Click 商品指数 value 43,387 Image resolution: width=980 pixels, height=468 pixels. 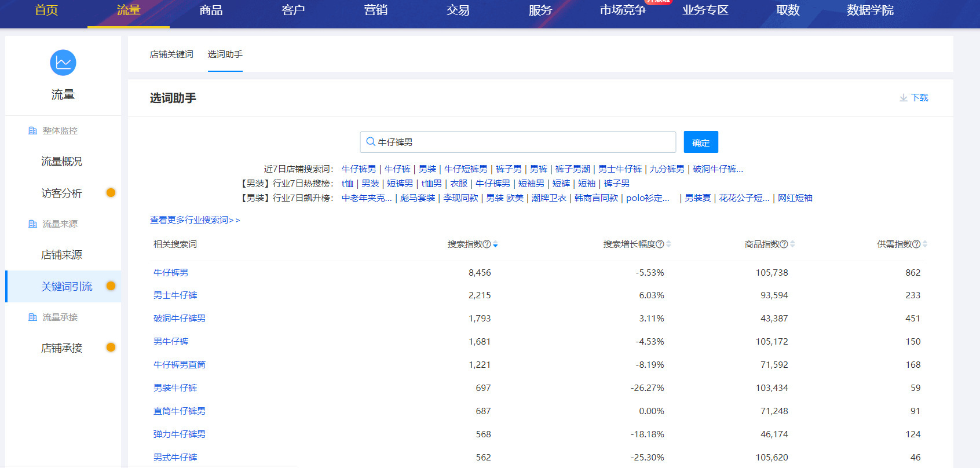tap(774, 319)
